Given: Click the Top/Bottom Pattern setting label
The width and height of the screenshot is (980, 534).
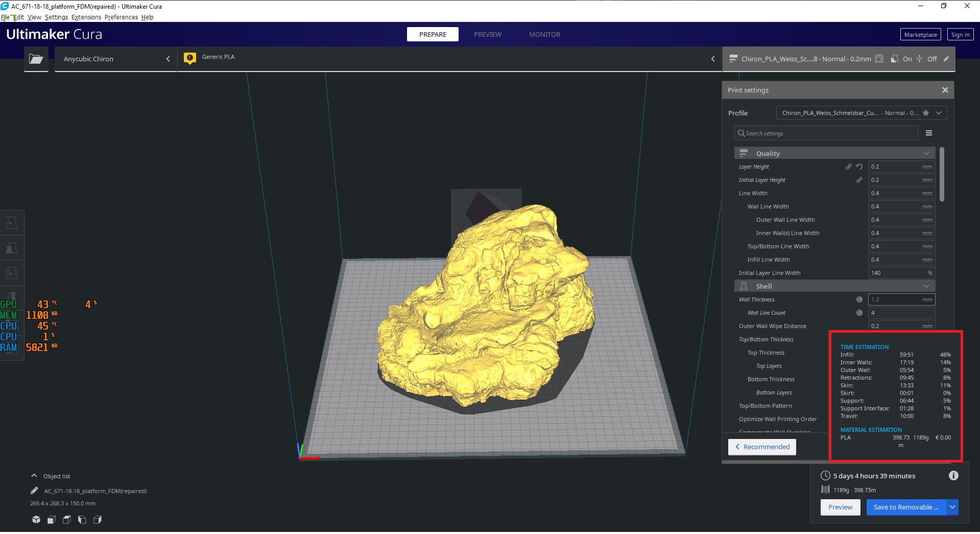Looking at the screenshot, I should pos(765,406).
